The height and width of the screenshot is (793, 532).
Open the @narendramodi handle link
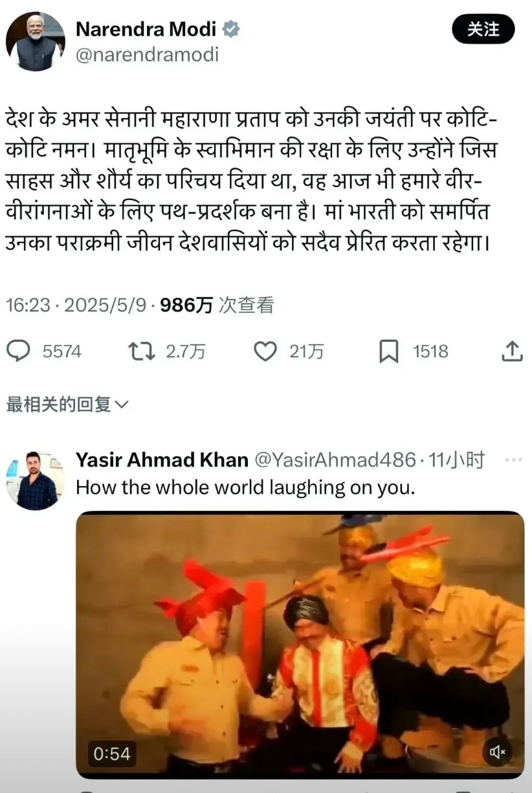point(148,55)
